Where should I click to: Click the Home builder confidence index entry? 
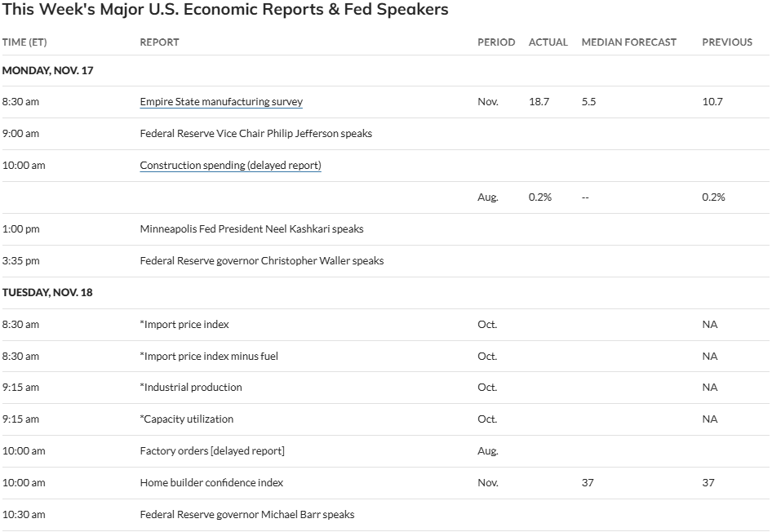211,483
